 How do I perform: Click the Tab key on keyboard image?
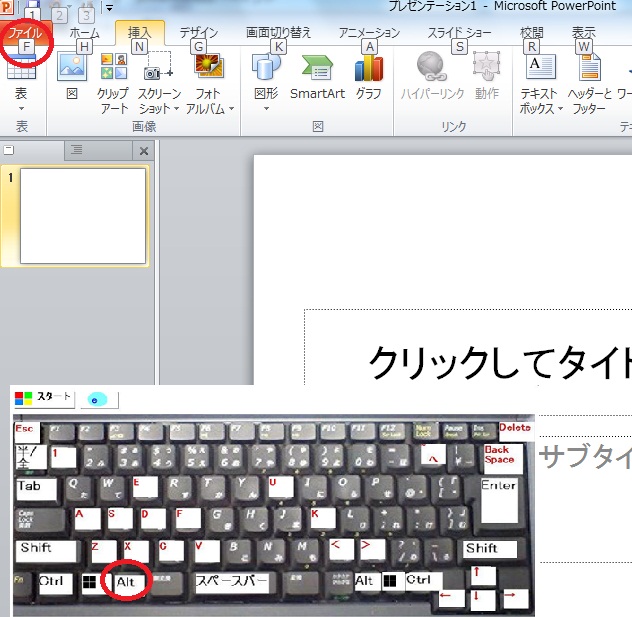(35, 489)
